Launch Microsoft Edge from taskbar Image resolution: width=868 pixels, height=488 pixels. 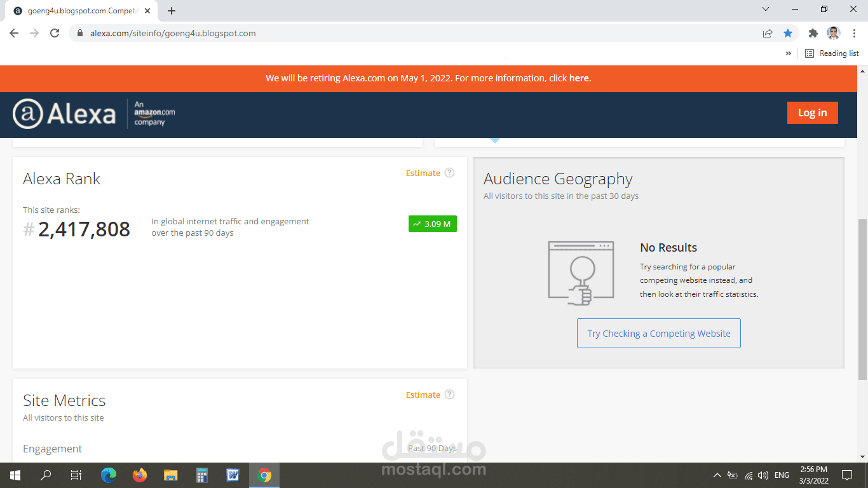109,475
